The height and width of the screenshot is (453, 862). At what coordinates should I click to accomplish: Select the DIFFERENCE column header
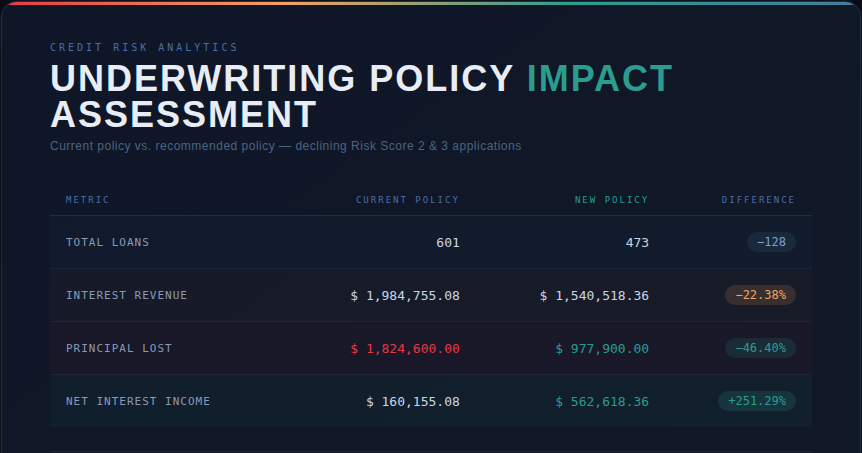[758, 200]
